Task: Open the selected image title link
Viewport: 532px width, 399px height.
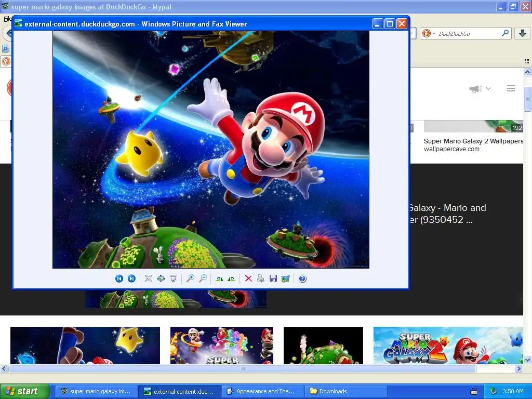Action: (x=447, y=214)
